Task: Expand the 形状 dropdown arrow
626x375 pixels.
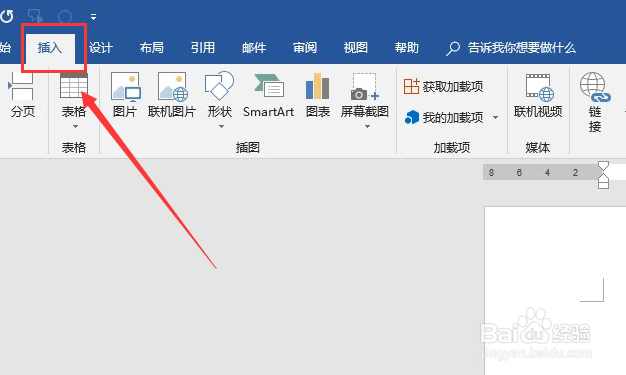Action: pyautogui.click(x=221, y=127)
